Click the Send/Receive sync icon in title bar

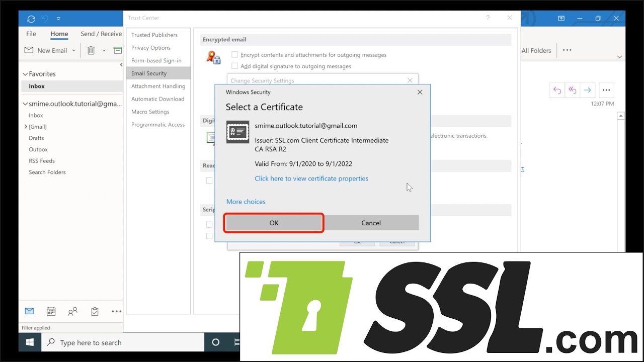tap(31, 19)
